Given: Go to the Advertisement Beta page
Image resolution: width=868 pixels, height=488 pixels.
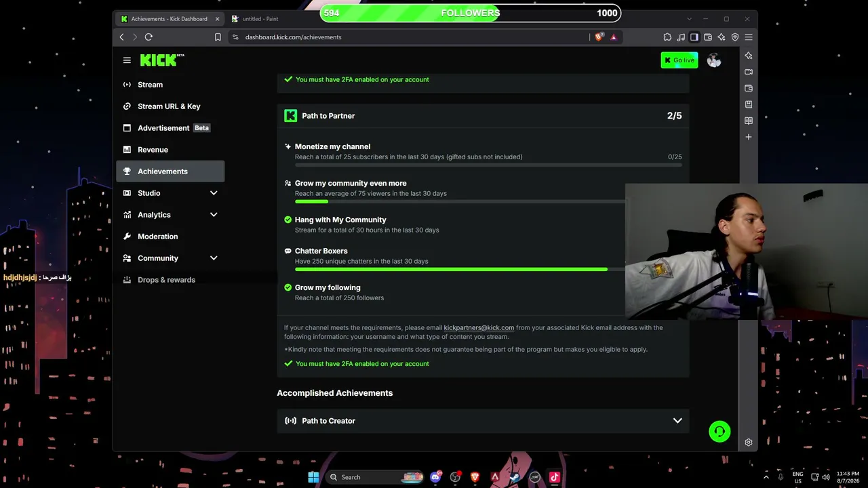Looking at the screenshot, I should 170,128.
